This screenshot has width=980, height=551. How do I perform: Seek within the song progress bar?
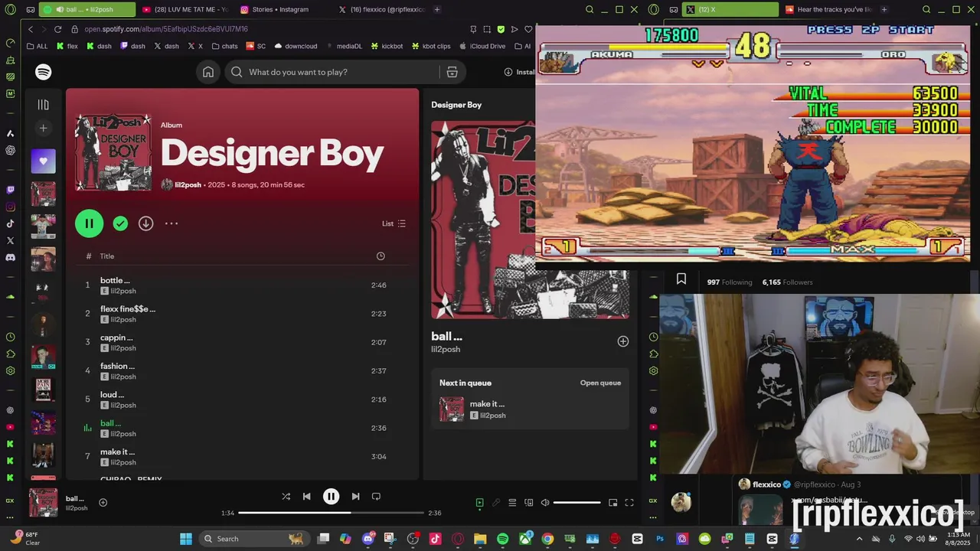(331, 513)
